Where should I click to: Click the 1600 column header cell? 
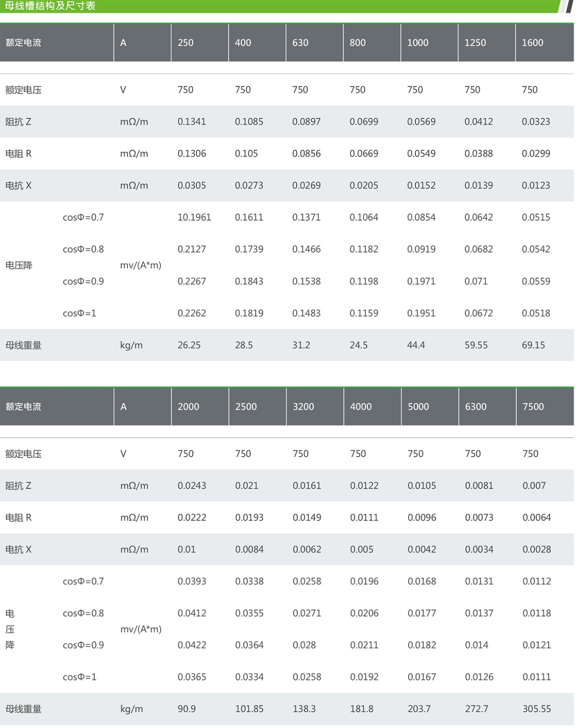532,43
